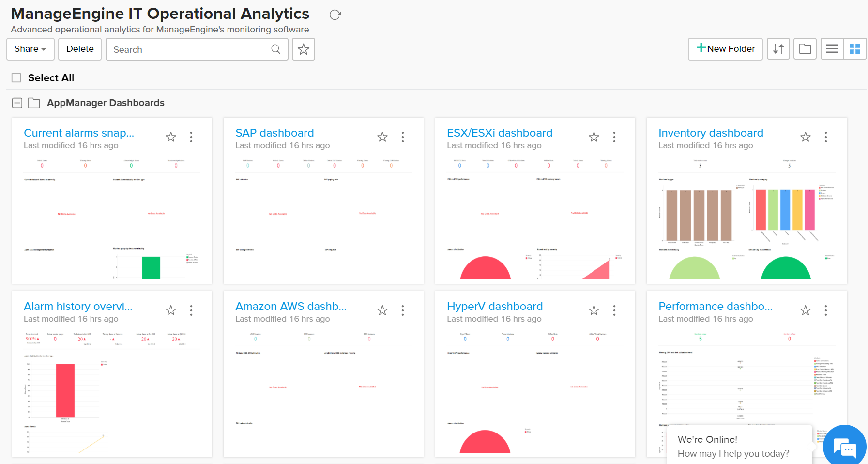Image resolution: width=868 pixels, height=464 pixels.
Task: Open the live chat bubble icon
Action: click(x=845, y=447)
